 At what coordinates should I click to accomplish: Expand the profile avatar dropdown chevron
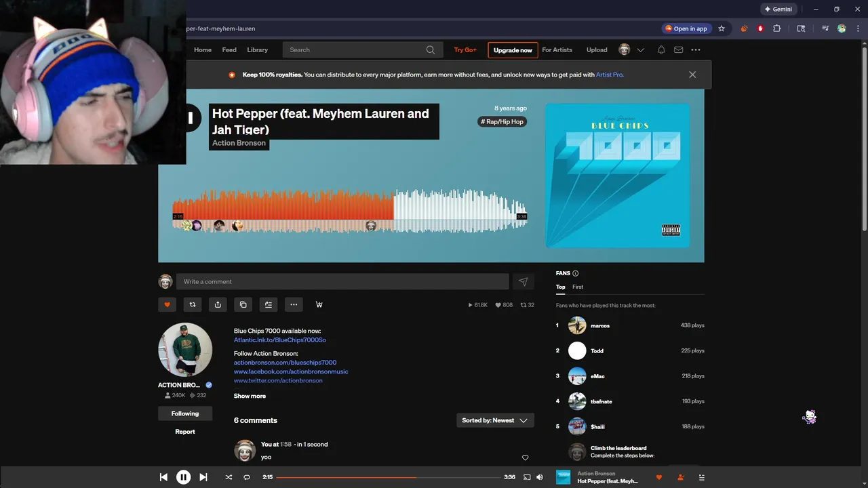(x=640, y=50)
